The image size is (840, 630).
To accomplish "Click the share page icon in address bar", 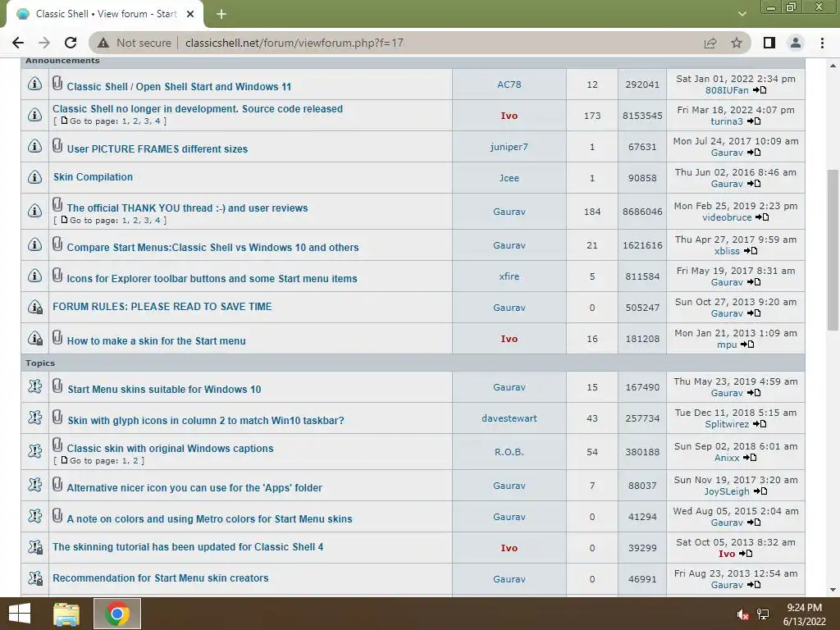I will point(710,43).
